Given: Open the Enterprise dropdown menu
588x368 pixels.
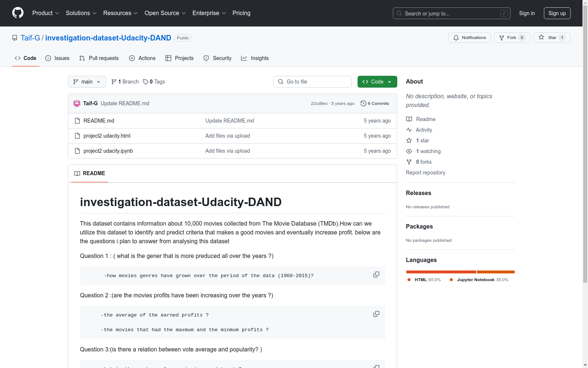Looking at the screenshot, I should [209, 13].
